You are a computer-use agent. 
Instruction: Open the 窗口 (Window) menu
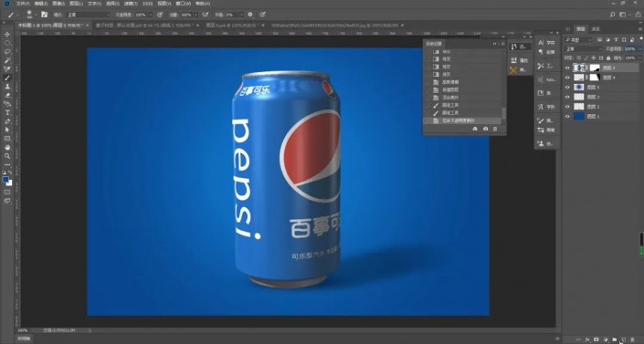(x=183, y=4)
